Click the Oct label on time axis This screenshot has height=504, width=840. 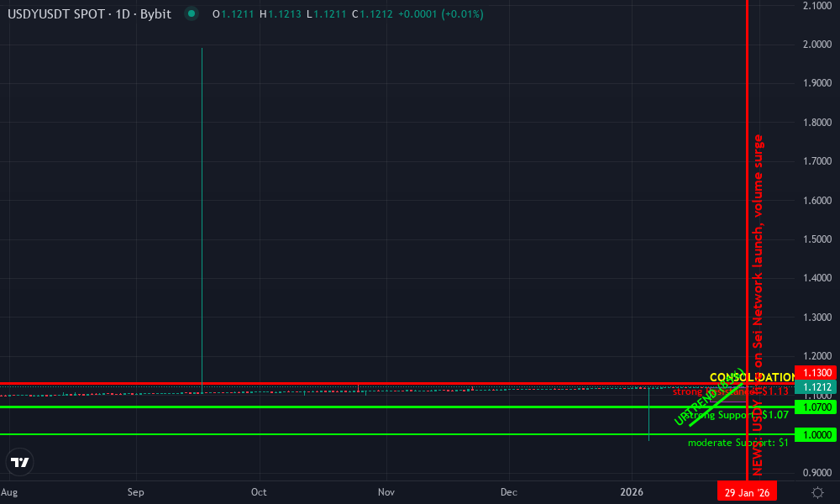click(259, 491)
